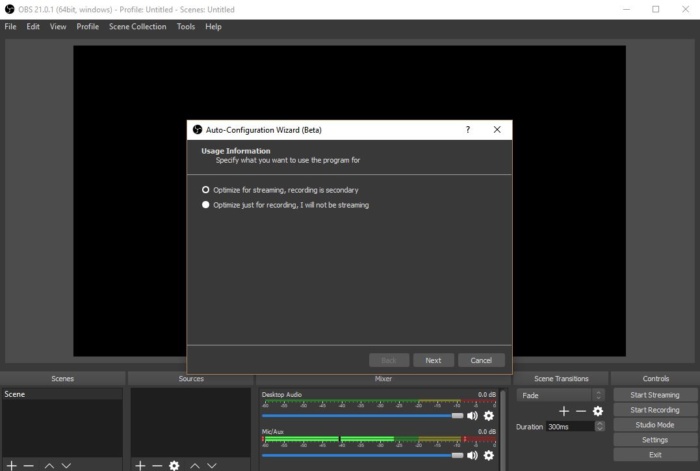Image resolution: width=700 pixels, height=471 pixels.
Task: Open Settings from Controls panel
Action: pyautogui.click(x=655, y=440)
